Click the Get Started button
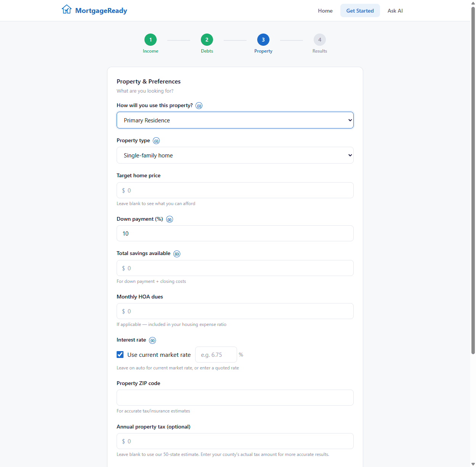The width and height of the screenshot is (476, 467). click(x=360, y=10)
